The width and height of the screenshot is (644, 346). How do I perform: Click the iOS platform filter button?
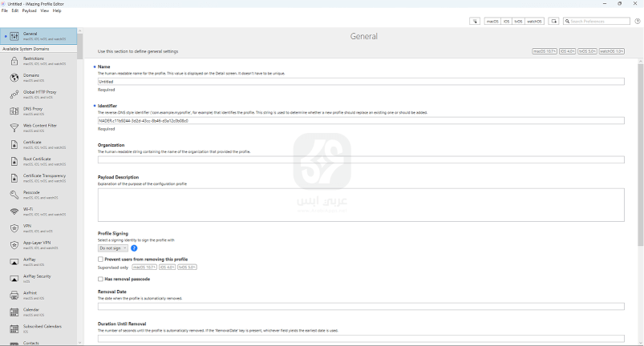pos(506,22)
